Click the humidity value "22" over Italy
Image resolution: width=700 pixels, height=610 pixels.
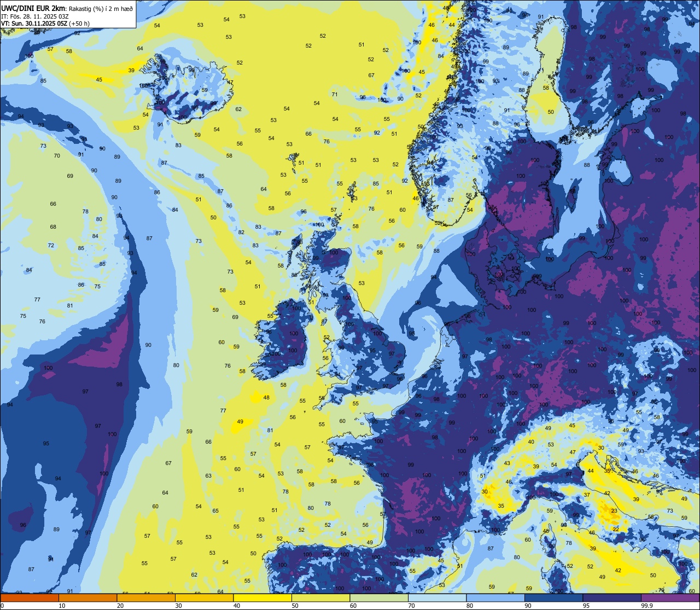click(616, 530)
